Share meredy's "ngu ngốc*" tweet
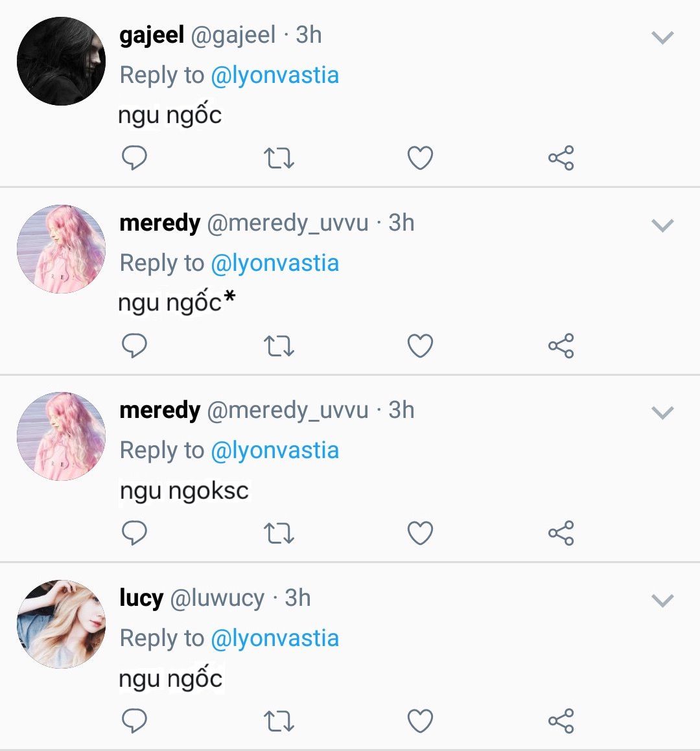The width and height of the screenshot is (700, 751). (x=561, y=346)
